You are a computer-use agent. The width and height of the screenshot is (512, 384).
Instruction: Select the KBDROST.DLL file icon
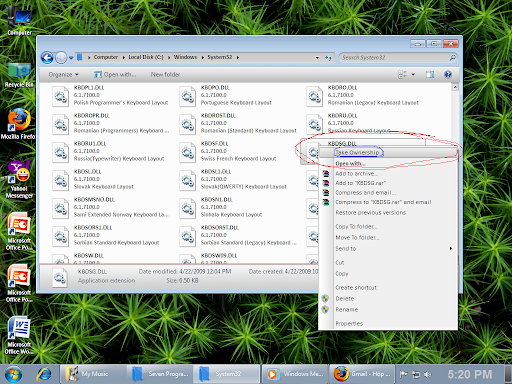pyautogui.click(x=187, y=124)
